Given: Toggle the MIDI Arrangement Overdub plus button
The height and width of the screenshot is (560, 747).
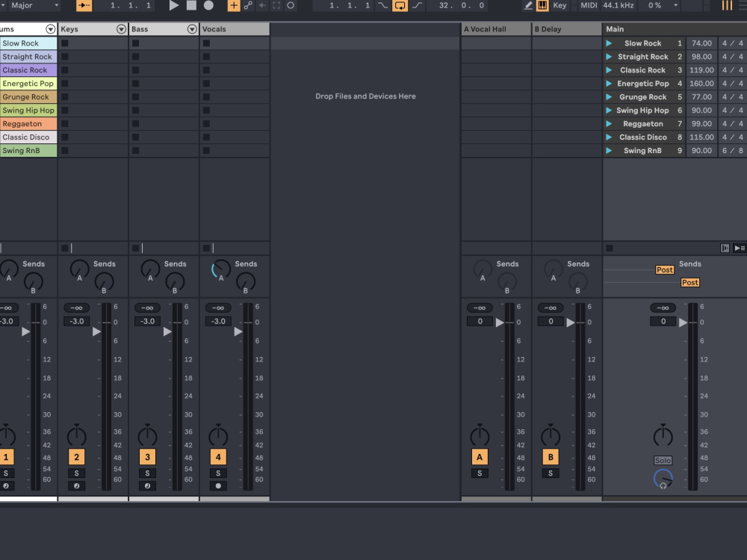Looking at the screenshot, I should [x=233, y=5].
